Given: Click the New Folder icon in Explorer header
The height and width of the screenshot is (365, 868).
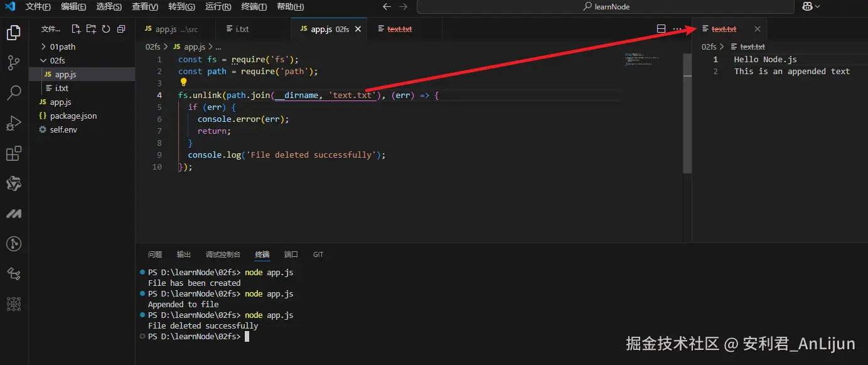Looking at the screenshot, I should pos(91,29).
